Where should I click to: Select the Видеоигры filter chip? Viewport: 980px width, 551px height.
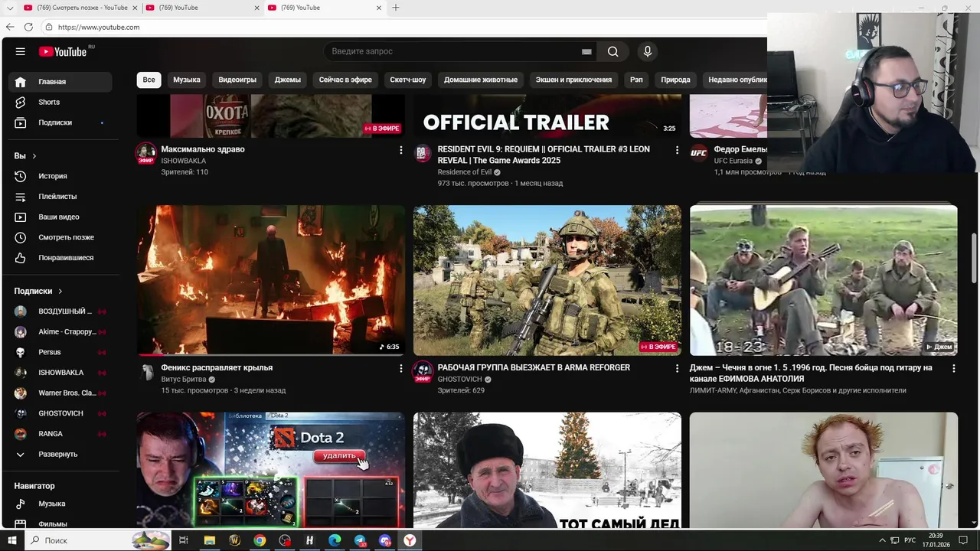237,80
